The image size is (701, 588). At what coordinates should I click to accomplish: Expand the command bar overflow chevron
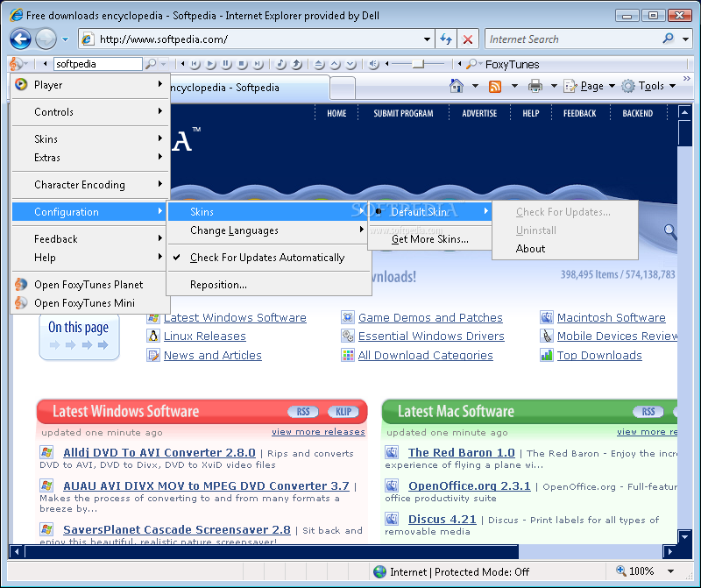[x=687, y=79]
